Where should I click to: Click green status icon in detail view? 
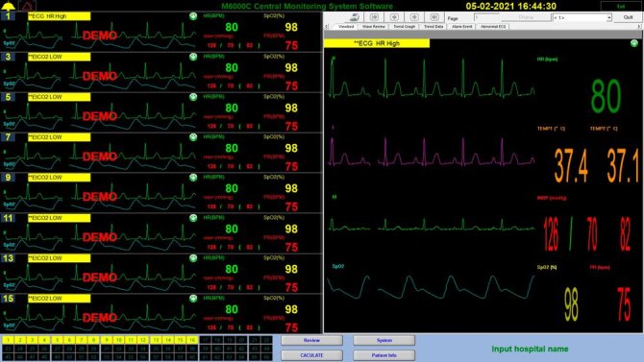coord(634,43)
